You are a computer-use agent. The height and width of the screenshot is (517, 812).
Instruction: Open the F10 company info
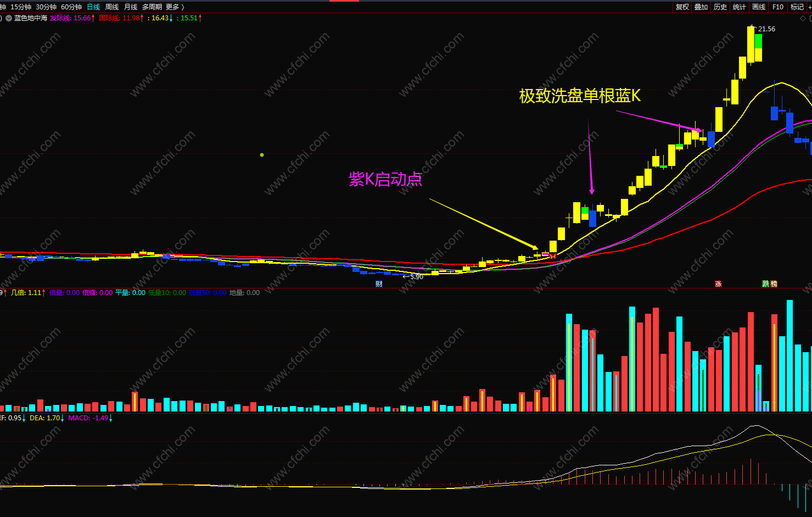point(778,7)
